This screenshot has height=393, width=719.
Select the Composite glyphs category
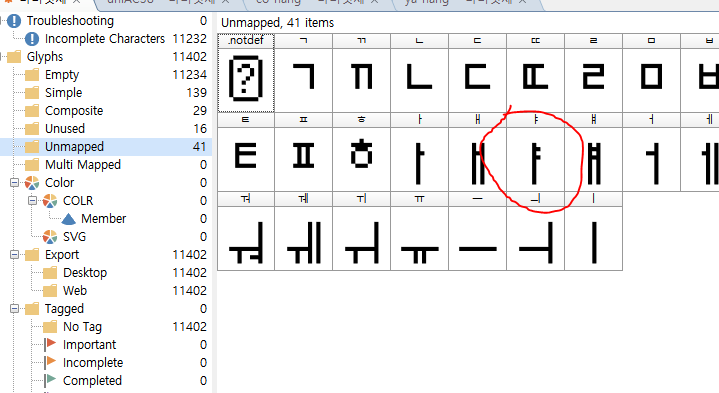click(106, 111)
